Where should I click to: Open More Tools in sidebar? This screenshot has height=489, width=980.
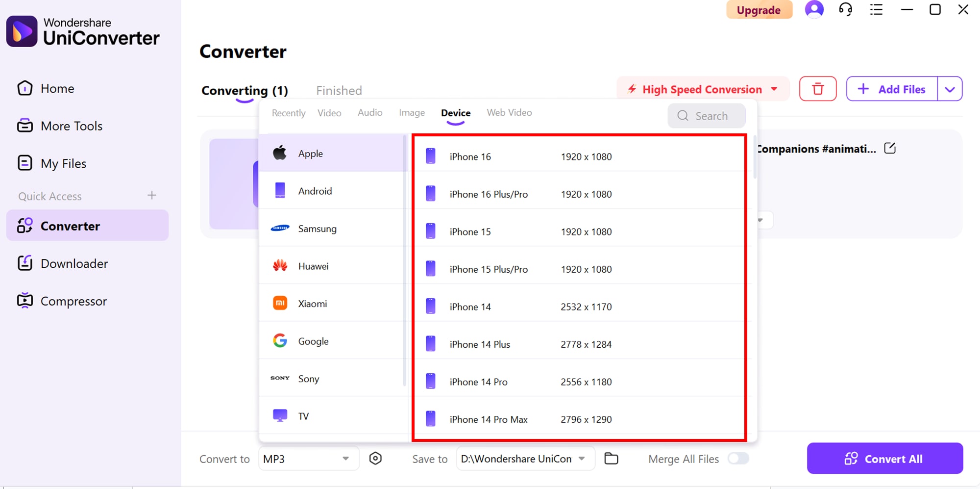pos(60,126)
